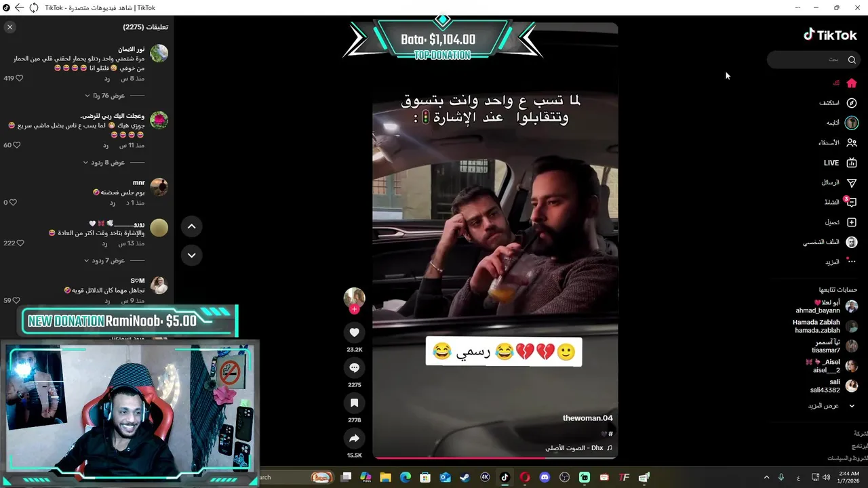Open the Home feed icon
The image size is (868, 488).
(852, 83)
